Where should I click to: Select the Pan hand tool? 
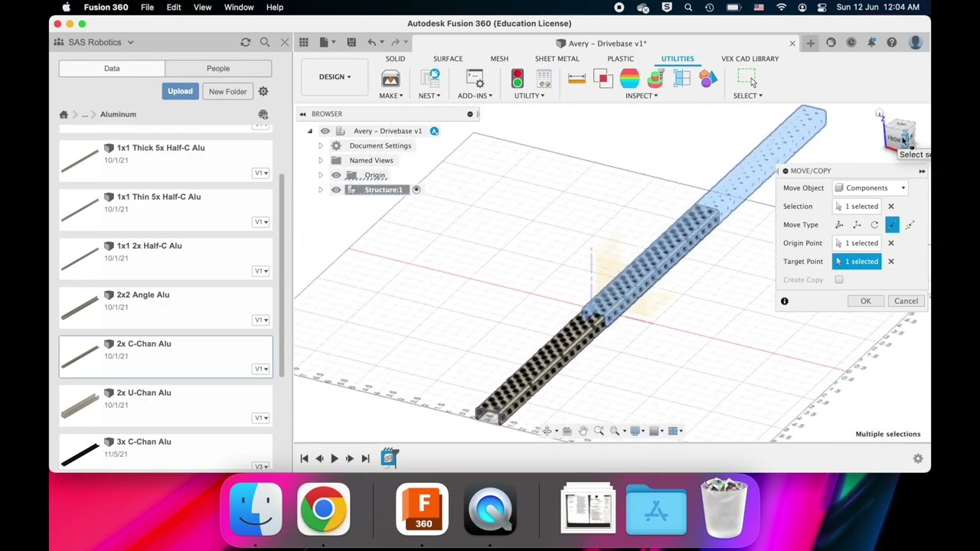[x=583, y=431]
